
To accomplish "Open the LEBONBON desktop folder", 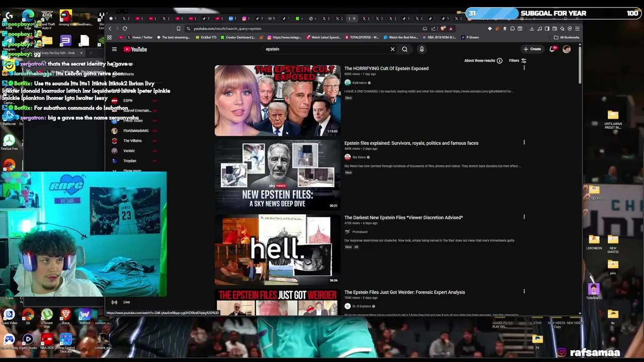I will click(x=594, y=243).
